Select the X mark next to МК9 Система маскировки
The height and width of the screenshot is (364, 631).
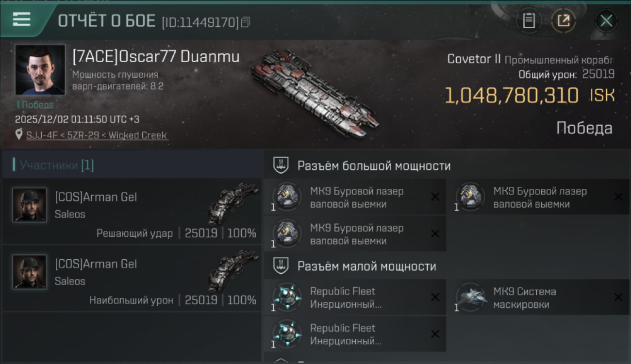click(x=618, y=297)
